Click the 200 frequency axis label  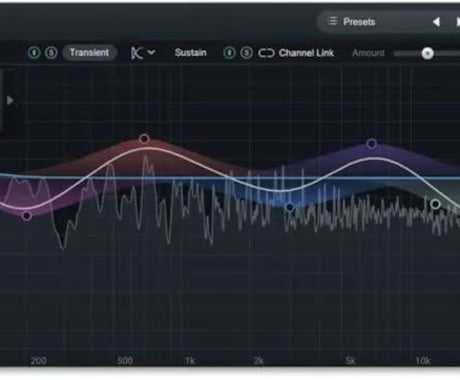(38, 361)
